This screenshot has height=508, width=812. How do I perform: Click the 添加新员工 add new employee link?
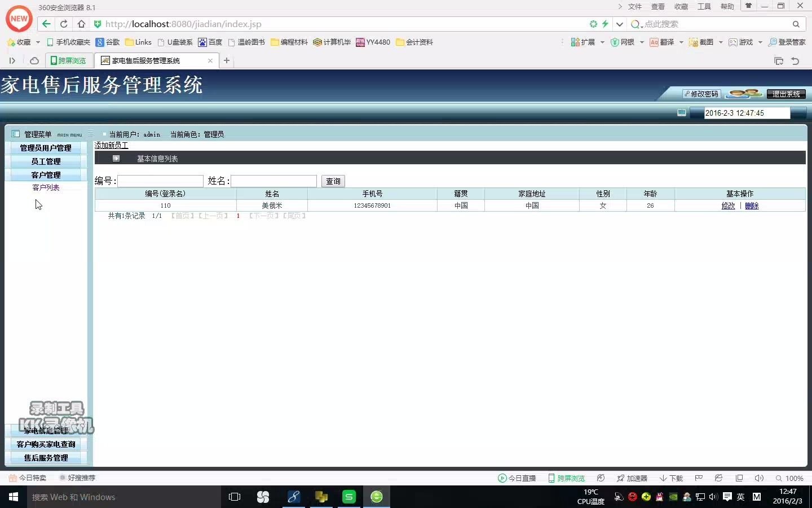(111, 145)
